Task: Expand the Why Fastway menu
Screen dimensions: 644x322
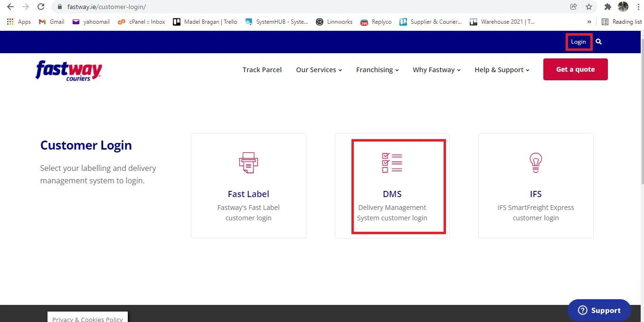Action: tap(437, 70)
